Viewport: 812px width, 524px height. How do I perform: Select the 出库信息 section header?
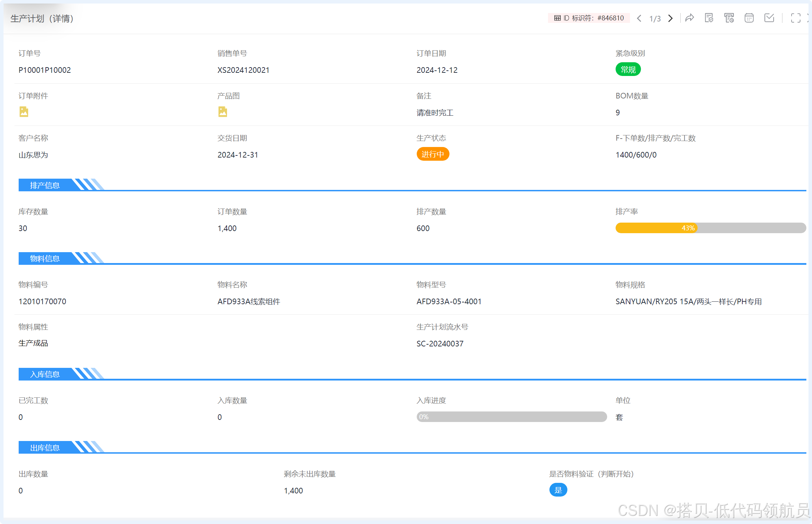45,448
